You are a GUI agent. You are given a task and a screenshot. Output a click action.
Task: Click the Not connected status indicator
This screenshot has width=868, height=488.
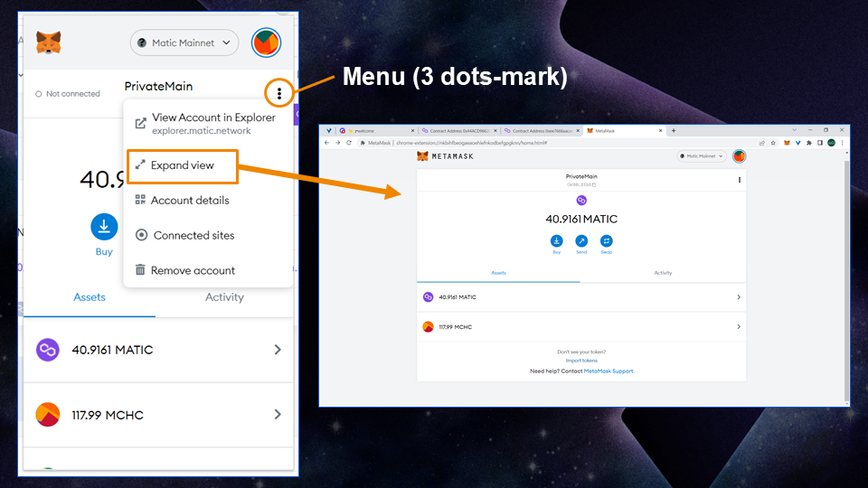pos(68,94)
